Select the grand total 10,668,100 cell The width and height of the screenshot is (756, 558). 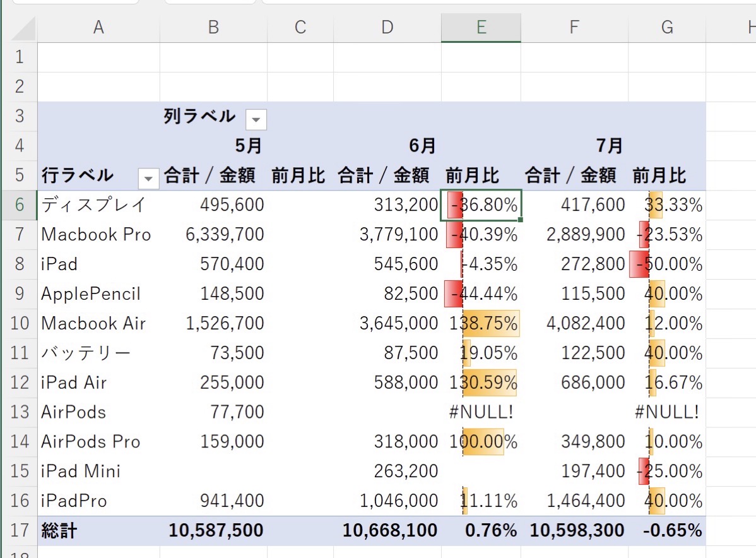pyautogui.click(x=387, y=530)
